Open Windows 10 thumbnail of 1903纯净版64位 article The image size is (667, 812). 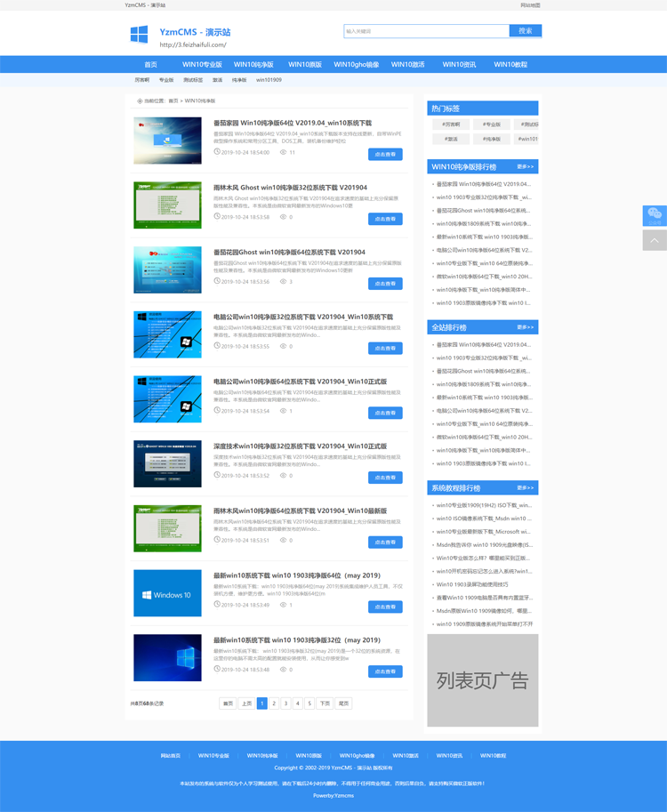(167, 593)
